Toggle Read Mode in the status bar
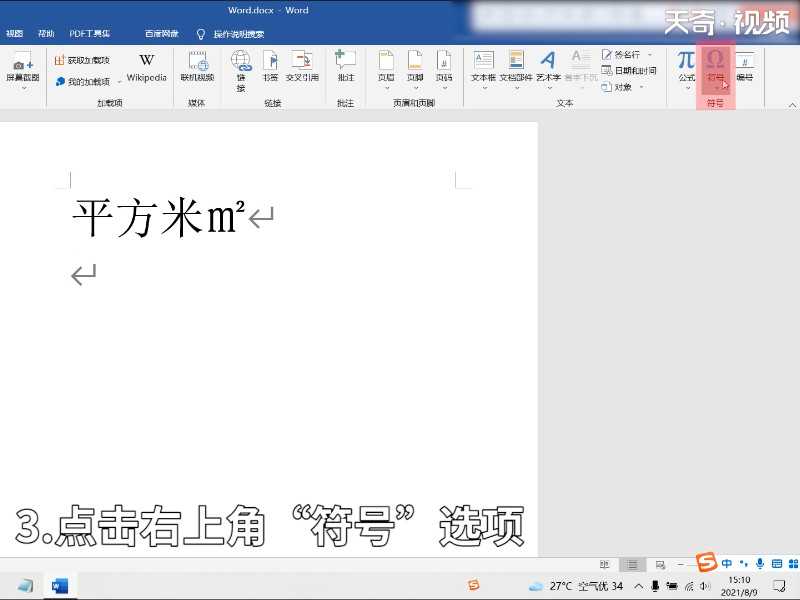 (x=603, y=563)
